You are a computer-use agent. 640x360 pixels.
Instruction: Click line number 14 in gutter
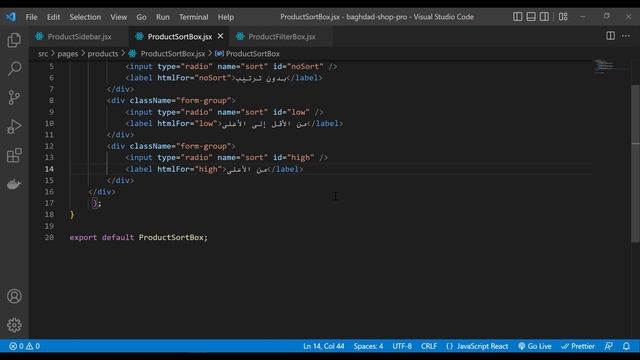coord(49,169)
